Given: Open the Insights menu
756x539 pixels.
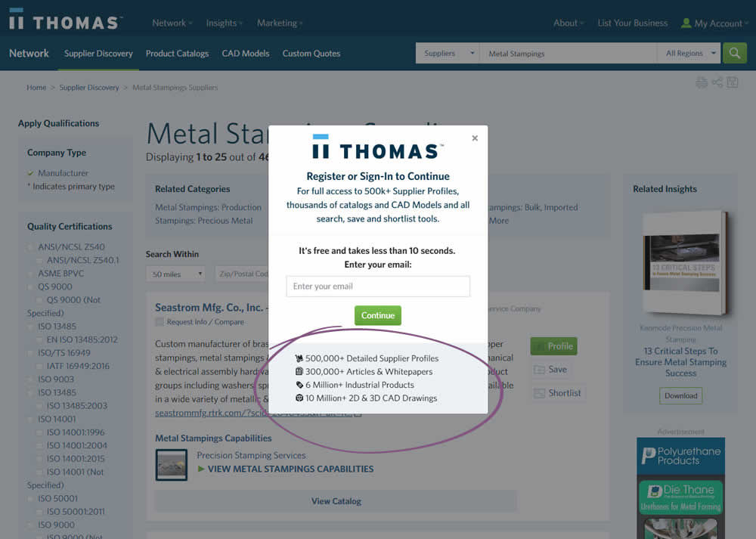Looking at the screenshot, I should [x=224, y=23].
